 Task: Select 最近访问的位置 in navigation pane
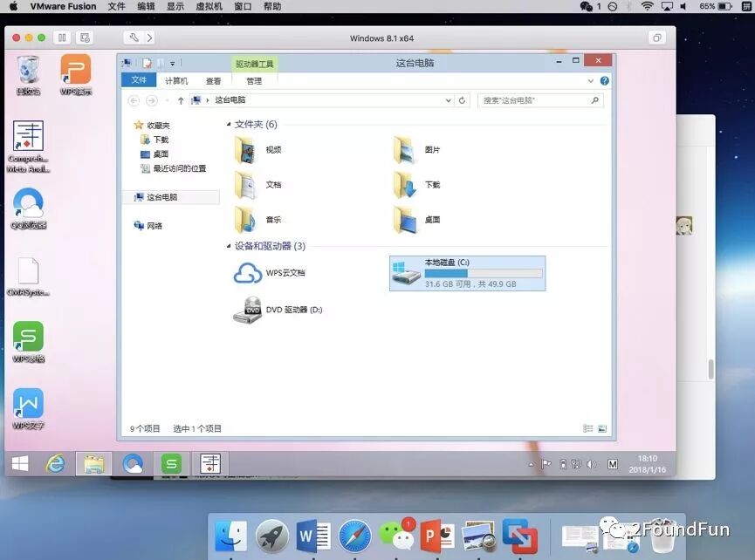tap(174, 168)
